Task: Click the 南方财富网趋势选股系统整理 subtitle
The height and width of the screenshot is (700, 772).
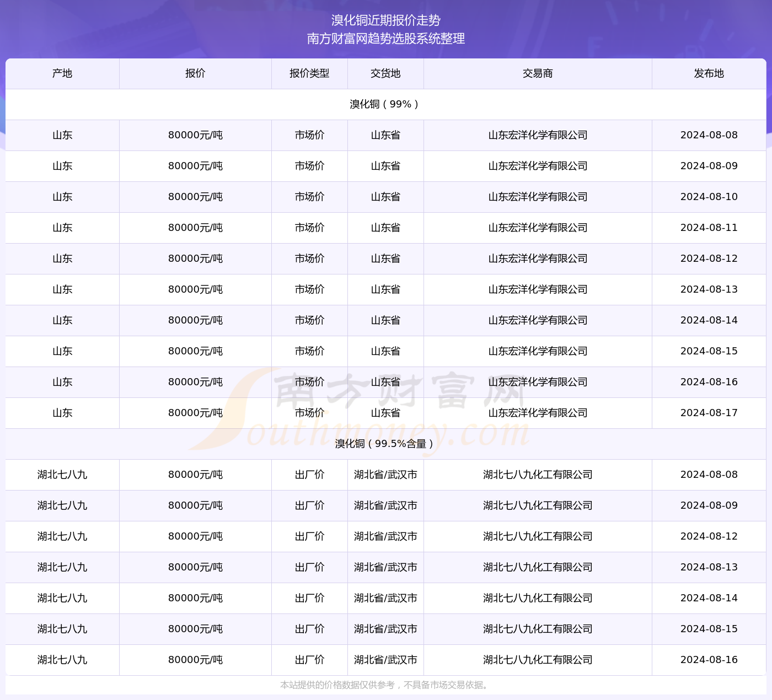Action: tap(385, 39)
